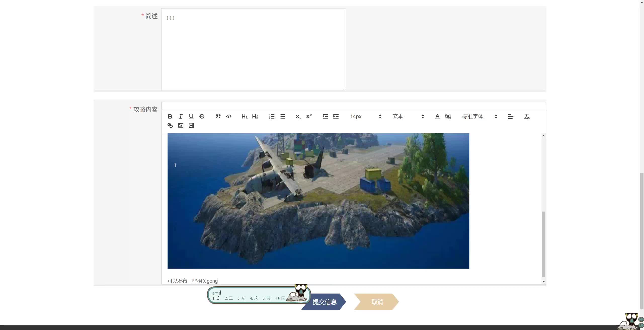Click into the 简述 text area
The image size is (644, 330).
click(x=254, y=49)
